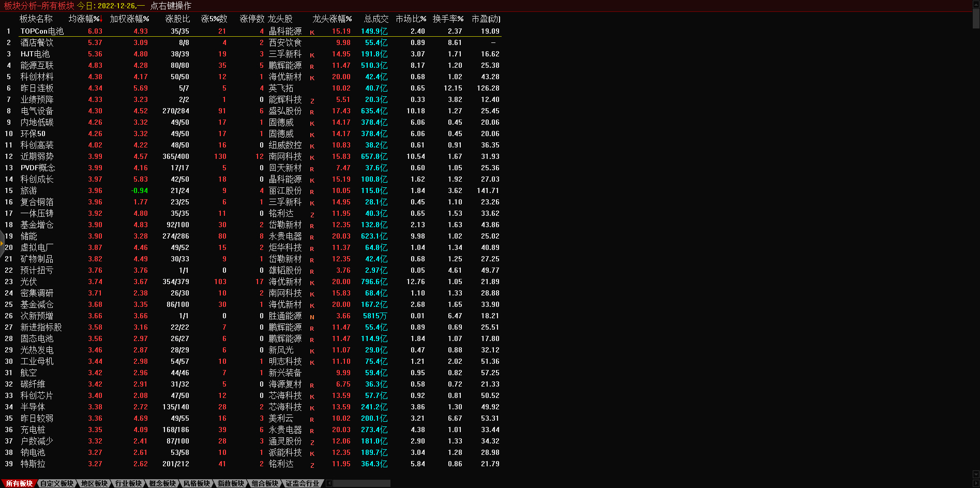Image resolution: width=980 pixels, height=488 pixels.
Task: Open the 概念板块 tab
Action: [x=162, y=483]
